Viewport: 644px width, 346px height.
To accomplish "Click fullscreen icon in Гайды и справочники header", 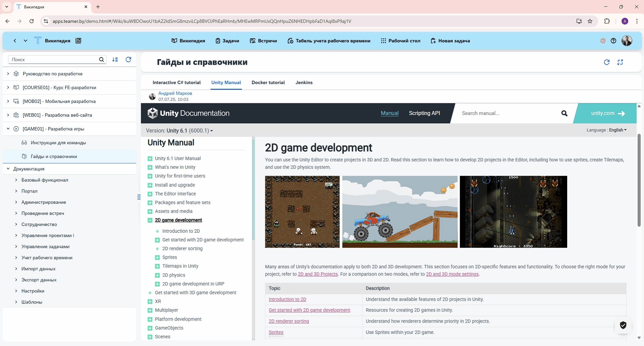I will tap(620, 62).
